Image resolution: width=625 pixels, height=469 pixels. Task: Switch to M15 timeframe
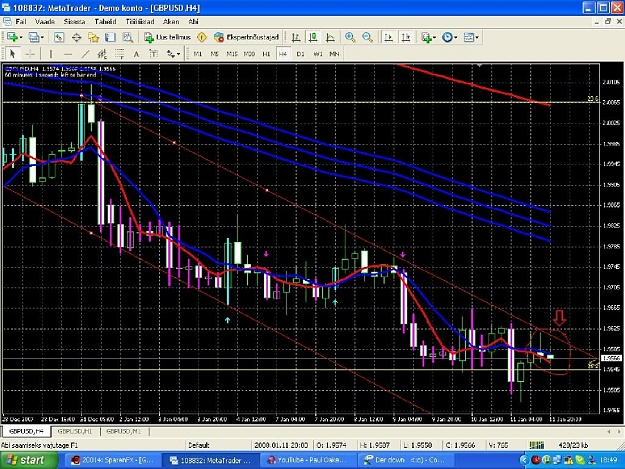(x=232, y=54)
